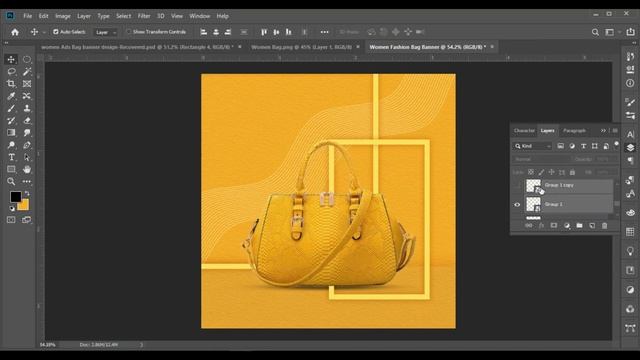640x360 pixels.
Task: Select the Move tool in the toolbox
Action: (x=11, y=59)
